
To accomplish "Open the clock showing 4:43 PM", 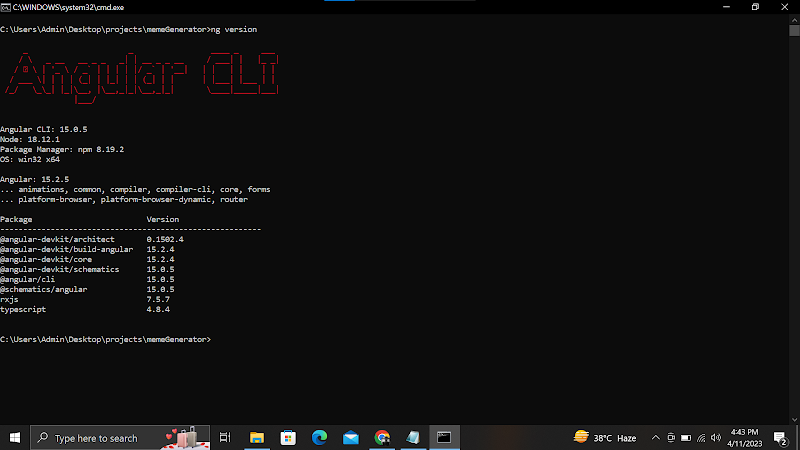I will click(x=744, y=438).
